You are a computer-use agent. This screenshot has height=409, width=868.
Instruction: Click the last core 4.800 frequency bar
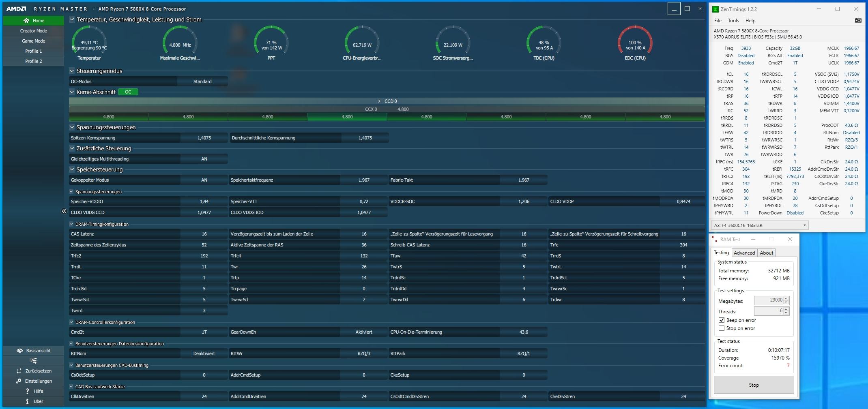click(x=665, y=117)
